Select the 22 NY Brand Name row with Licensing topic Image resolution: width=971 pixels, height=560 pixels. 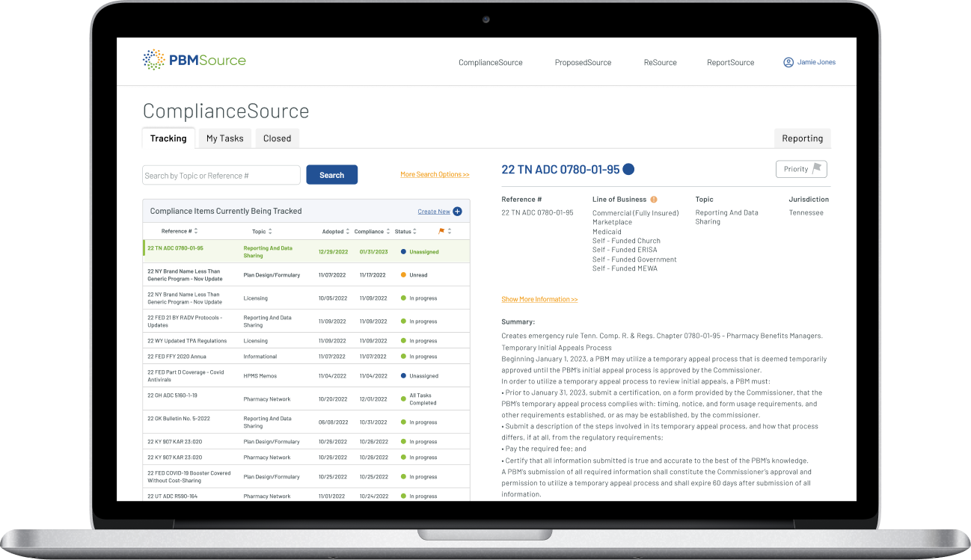[x=307, y=298]
